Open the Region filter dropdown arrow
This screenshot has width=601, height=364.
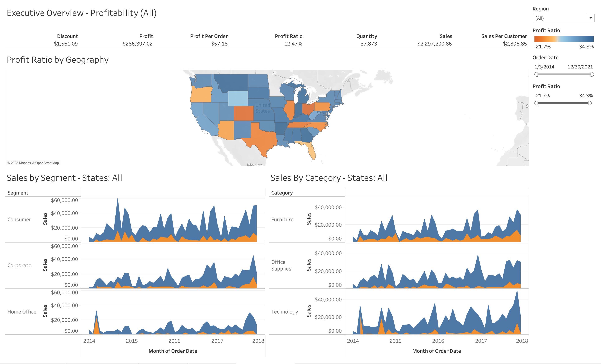tap(591, 18)
